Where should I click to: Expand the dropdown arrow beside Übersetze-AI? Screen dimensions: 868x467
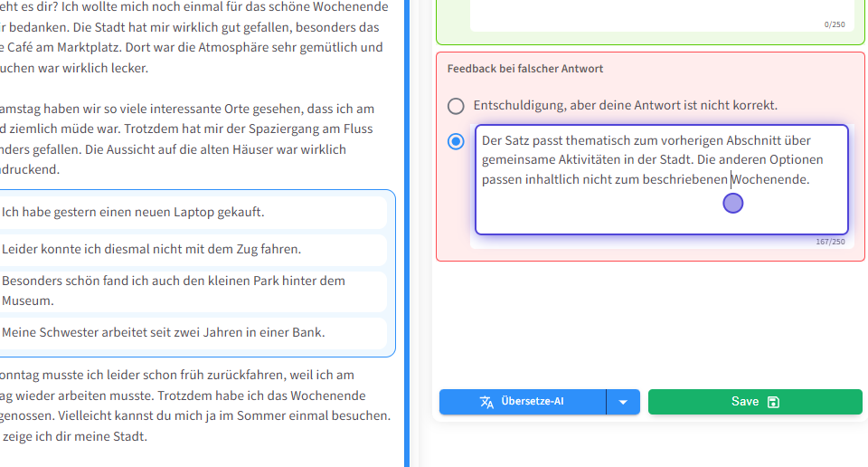tap(623, 402)
